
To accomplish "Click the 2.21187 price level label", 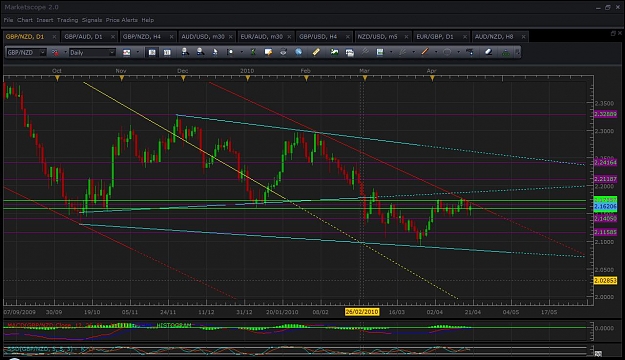I will tap(605, 179).
